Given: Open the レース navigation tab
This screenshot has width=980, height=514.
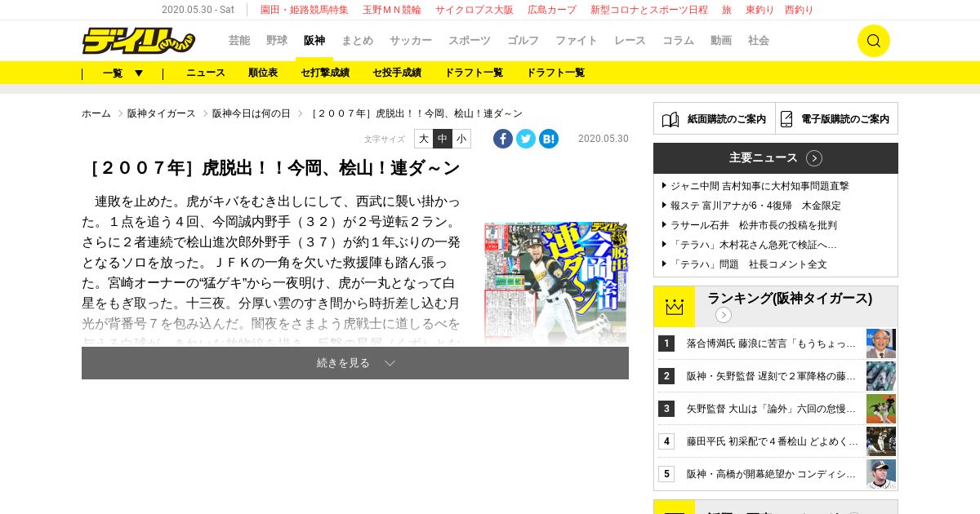Looking at the screenshot, I should click(630, 40).
